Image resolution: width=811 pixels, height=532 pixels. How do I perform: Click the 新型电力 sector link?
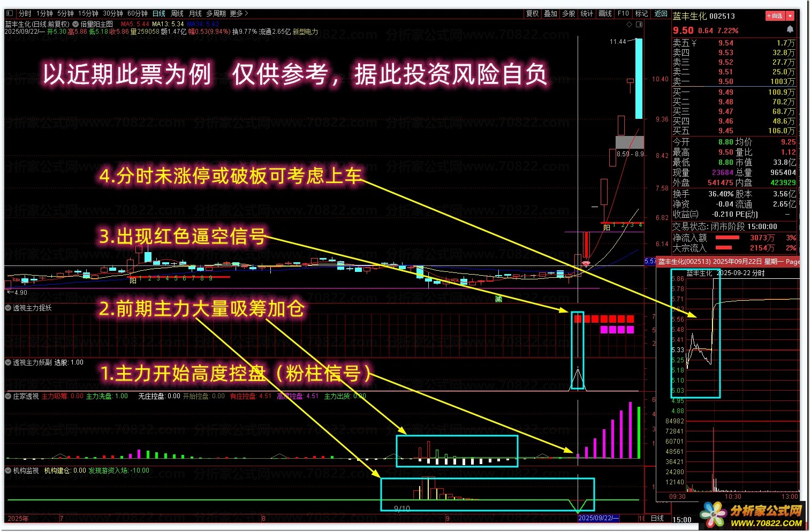pyautogui.click(x=305, y=32)
